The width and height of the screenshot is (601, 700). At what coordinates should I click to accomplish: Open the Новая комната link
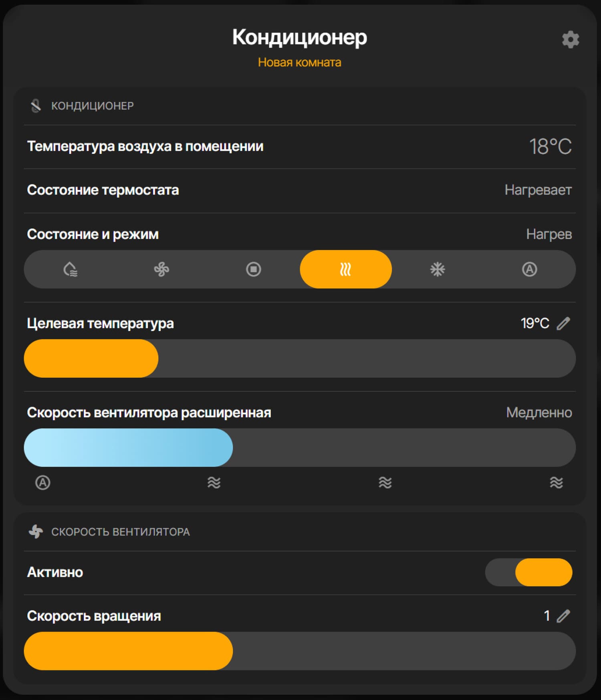click(300, 63)
